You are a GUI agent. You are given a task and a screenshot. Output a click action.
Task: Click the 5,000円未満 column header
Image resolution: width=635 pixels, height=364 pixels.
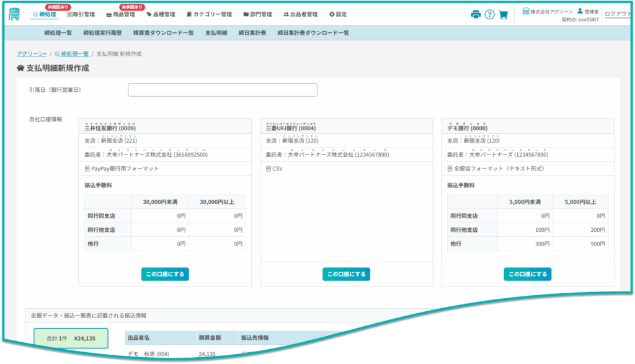[x=525, y=202]
